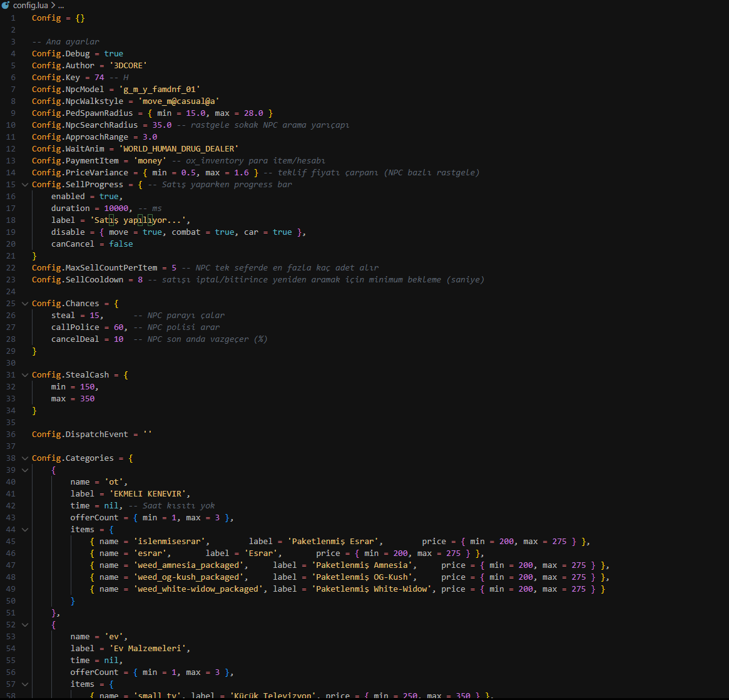Image resolution: width=729 pixels, height=700 pixels.
Task: Click the 'small_tv' item name
Action: coord(157,696)
